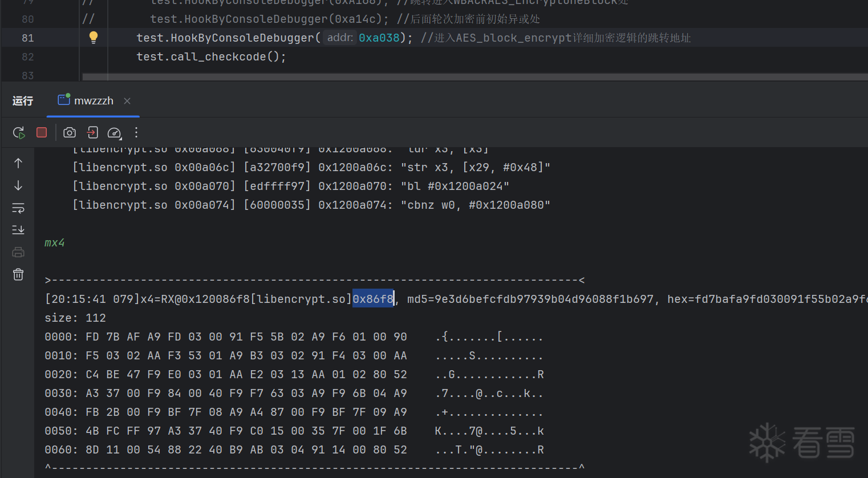Rerun the mwzzzh run configuration
Image resolution: width=868 pixels, height=478 pixels.
[19, 133]
